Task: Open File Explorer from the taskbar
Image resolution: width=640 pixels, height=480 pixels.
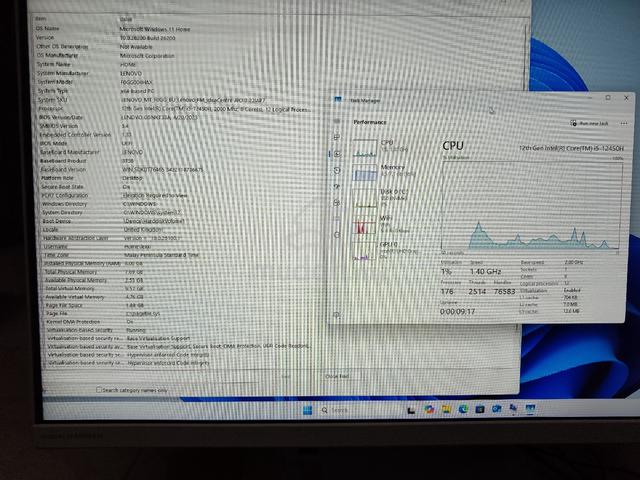Action: pyautogui.click(x=446, y=409)
